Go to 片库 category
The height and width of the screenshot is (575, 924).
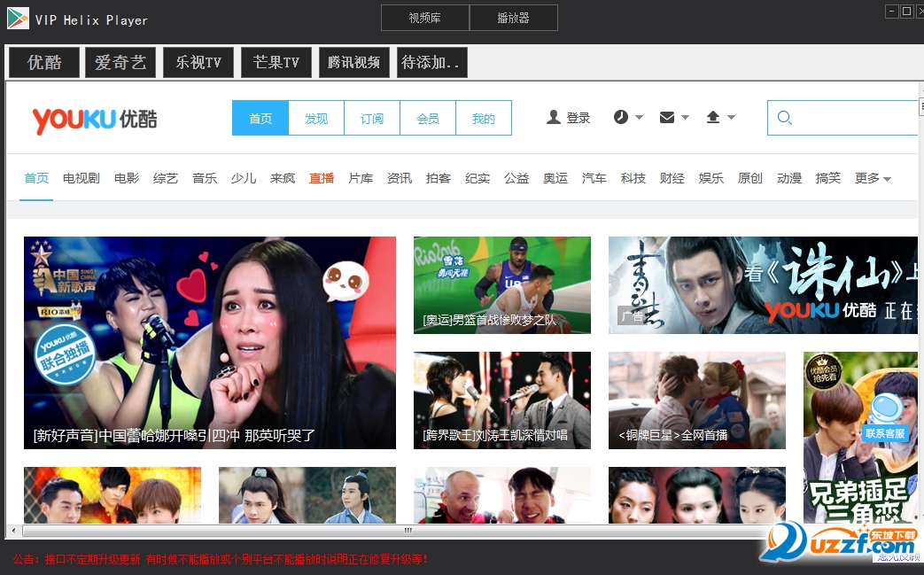point(361,178)
